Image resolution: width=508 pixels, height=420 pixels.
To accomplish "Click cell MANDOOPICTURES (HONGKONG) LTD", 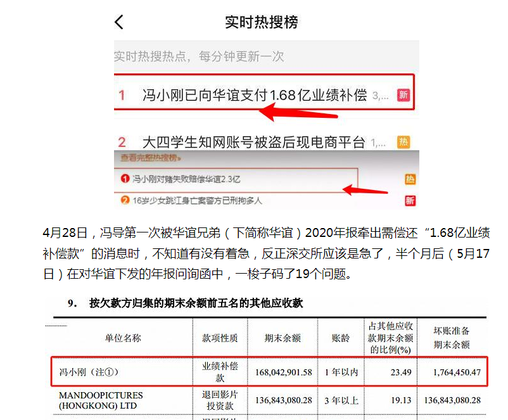I will (101, 400).
